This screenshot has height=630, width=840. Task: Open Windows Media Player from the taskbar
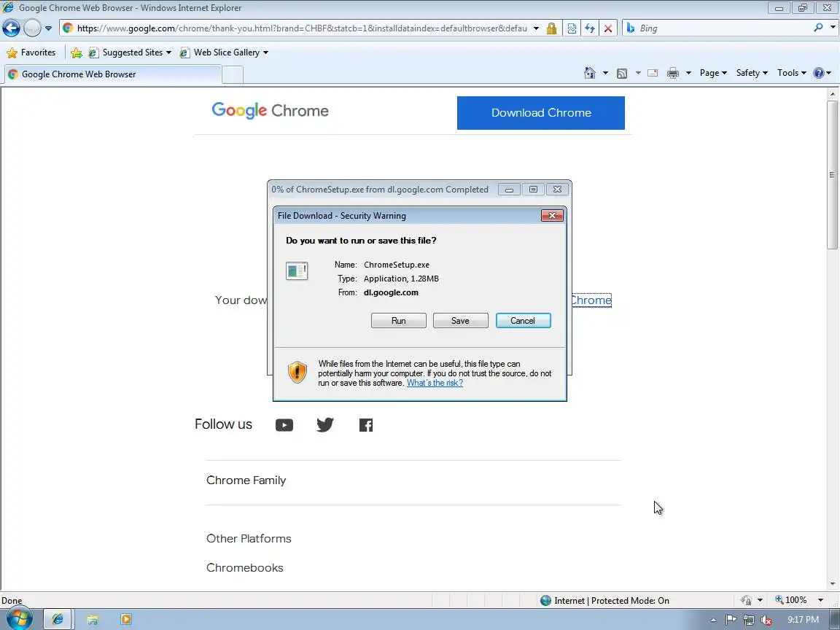point(126,619)
